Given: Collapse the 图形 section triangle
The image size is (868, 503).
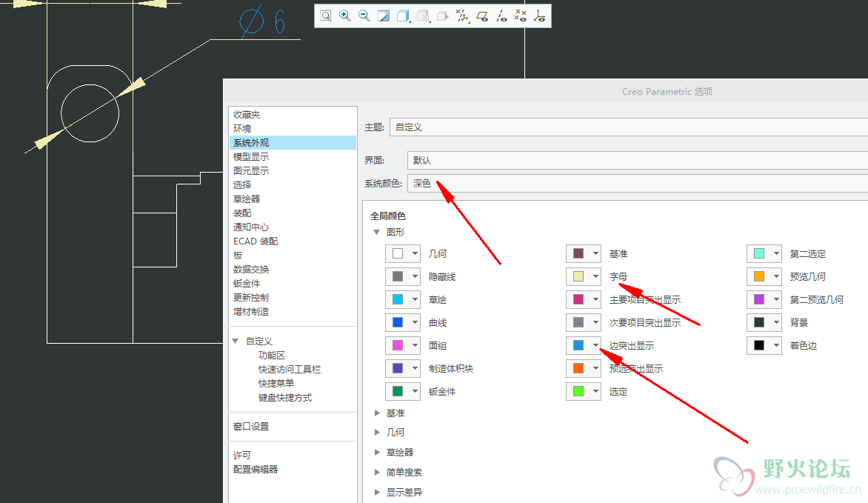Looking at the screenshot, I should tap(376, 232).
